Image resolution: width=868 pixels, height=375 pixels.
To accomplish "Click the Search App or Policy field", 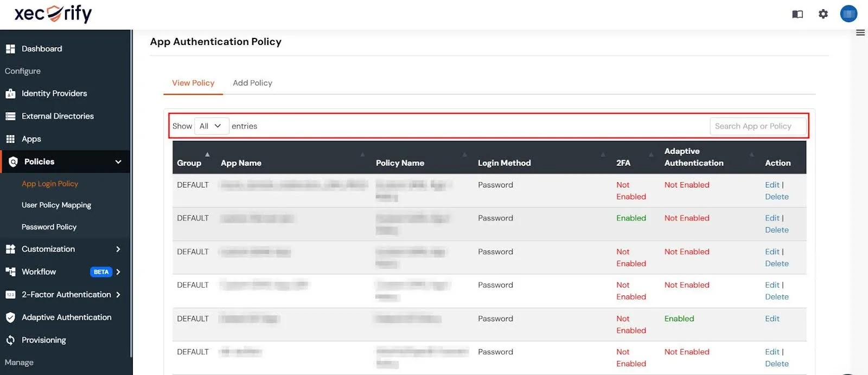I will point(758,126).
